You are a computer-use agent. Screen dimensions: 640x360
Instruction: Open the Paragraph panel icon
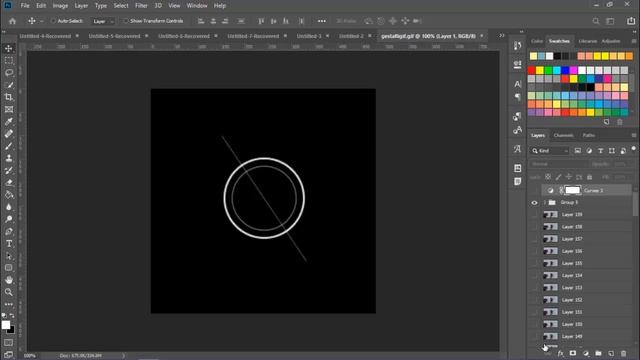(x=518, y=97)
